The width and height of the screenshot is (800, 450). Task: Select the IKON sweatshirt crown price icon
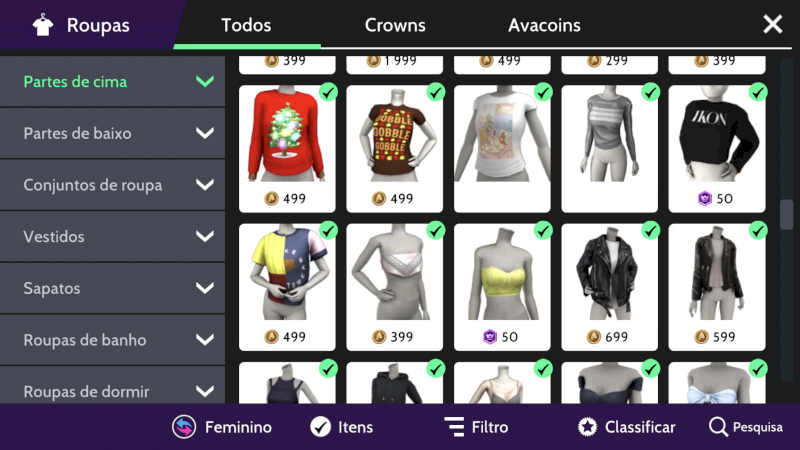coord(705,198)
